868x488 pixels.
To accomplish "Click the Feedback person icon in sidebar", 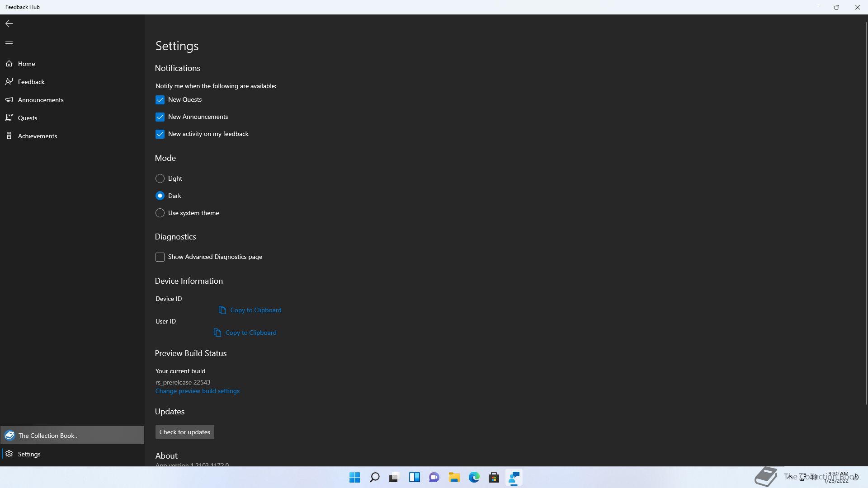I will (x=9, y=82).
